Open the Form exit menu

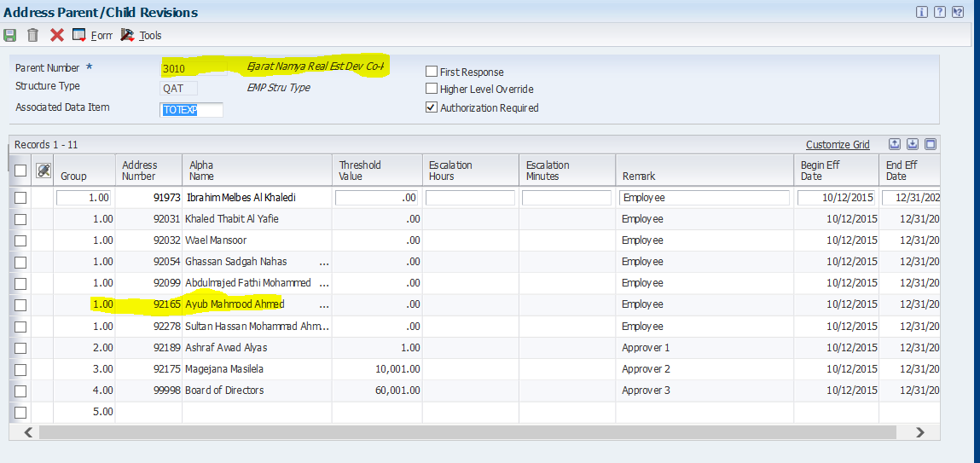click(92, 35)
